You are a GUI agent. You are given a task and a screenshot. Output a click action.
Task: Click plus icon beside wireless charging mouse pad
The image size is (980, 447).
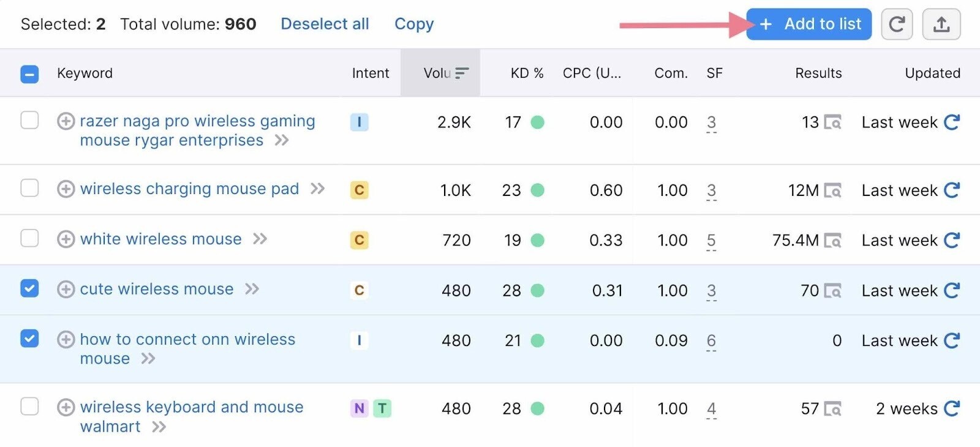(x=66, y=189)
